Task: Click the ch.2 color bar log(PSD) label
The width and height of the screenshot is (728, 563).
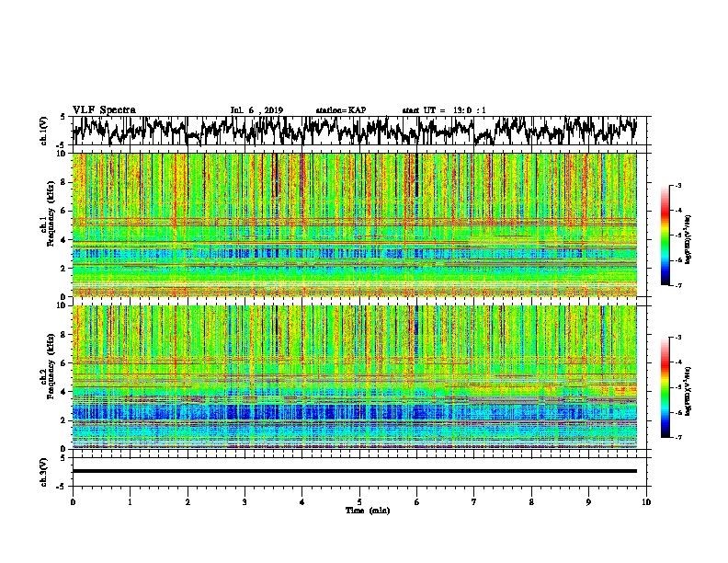Action: pos(688,391)
